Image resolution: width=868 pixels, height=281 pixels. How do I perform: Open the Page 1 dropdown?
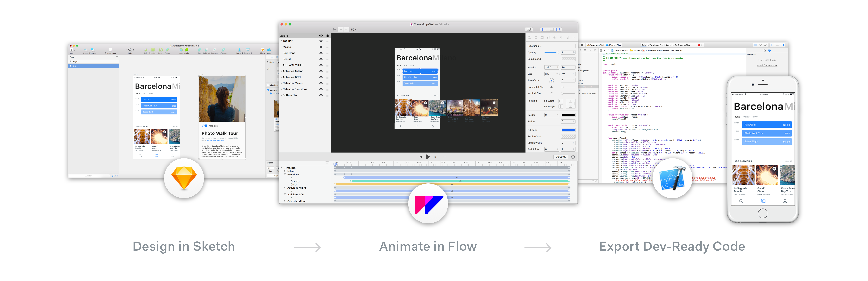[74, 57]
